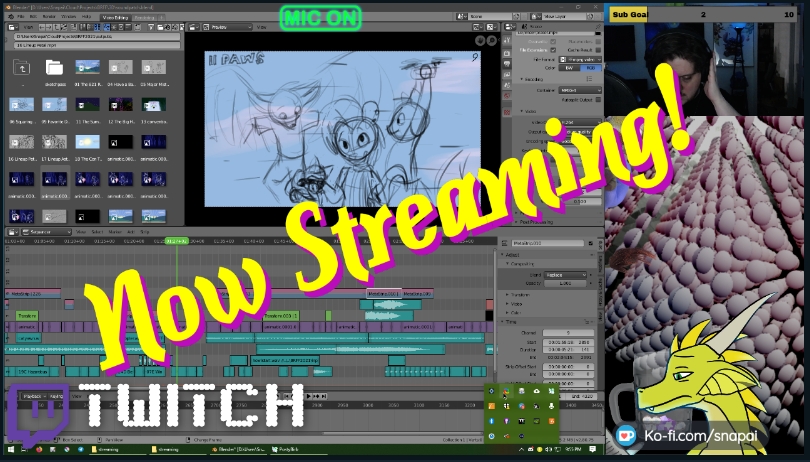Click the pan hand icon in preview
The image size is (810, 462).
480,40
